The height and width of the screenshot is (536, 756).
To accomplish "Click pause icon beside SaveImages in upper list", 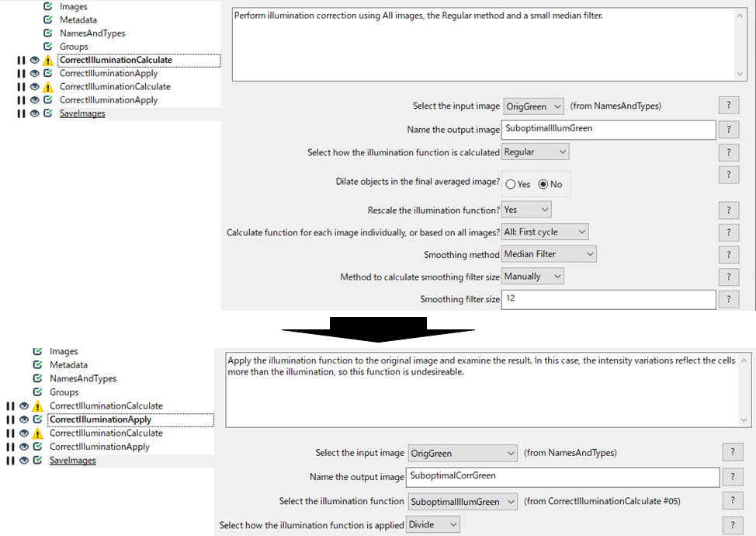I will pyautogui.click(x=21, y=113).
